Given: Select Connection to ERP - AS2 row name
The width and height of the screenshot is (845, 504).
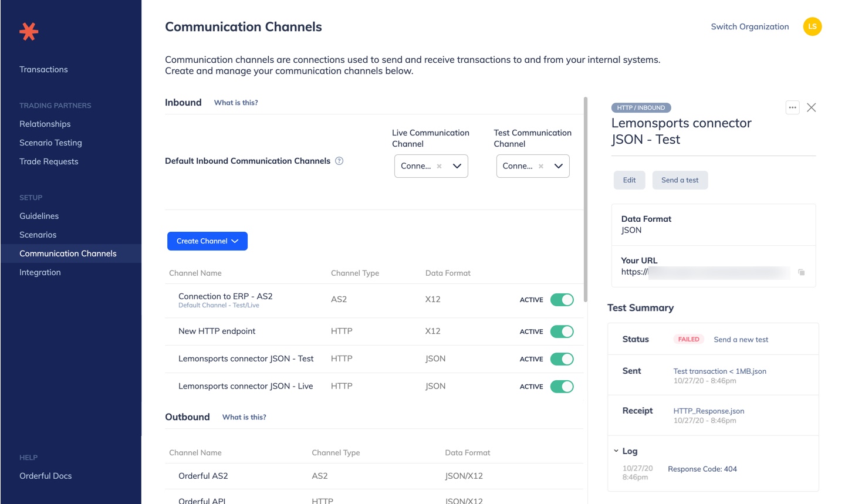Looking at the screenshot, I should tap(225, 296).
